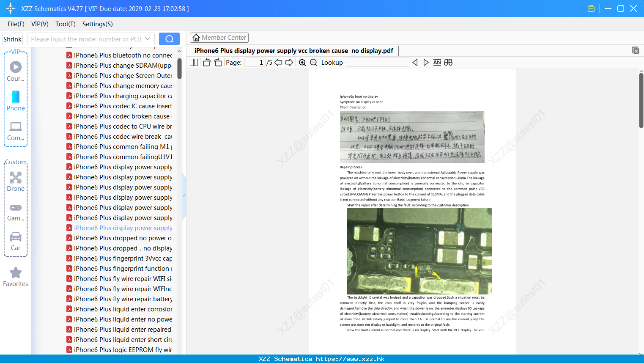Find previous lookup match
Viewport: 644px width, 363px height.
(415, 62)
